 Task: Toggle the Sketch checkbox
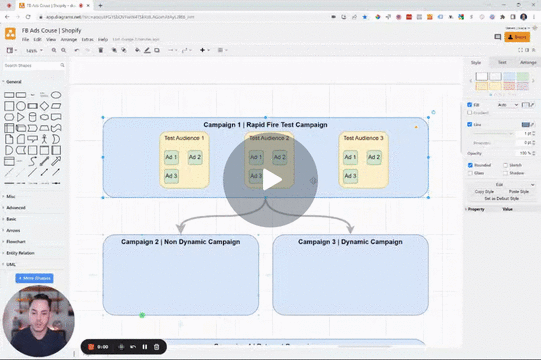(505, 165)
